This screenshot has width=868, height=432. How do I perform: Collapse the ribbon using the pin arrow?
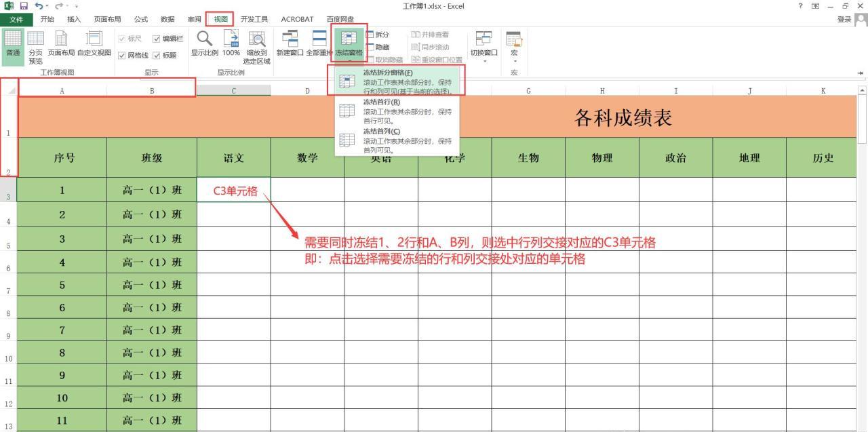pyautogui.click(x=861, y=73)
